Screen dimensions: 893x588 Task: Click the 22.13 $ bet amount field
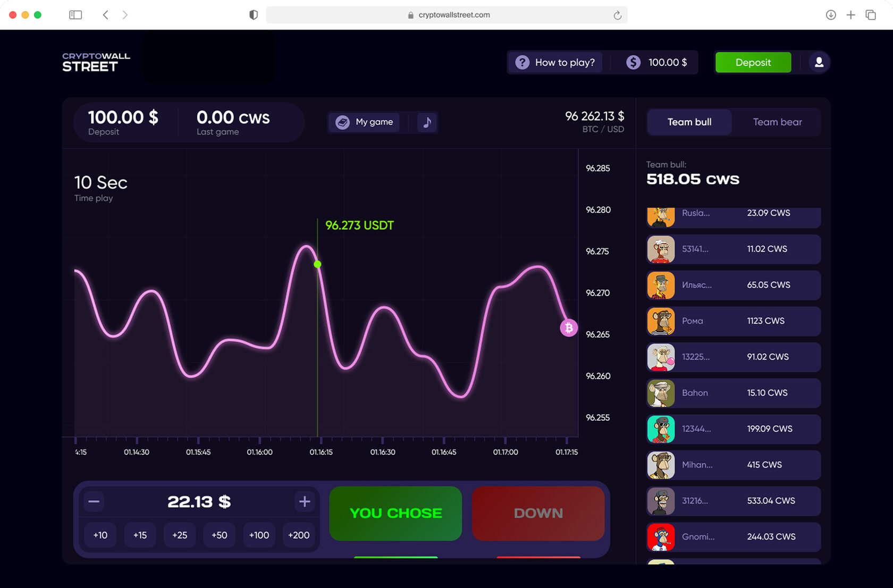(x=199, y=501)
